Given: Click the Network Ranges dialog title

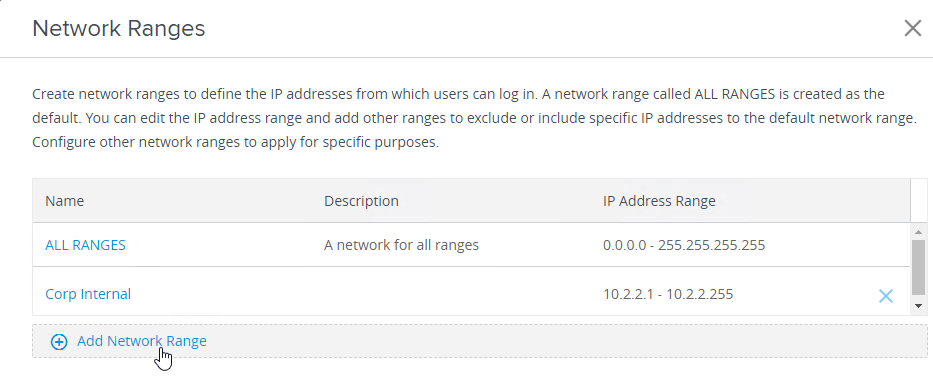Looking at the screenshot, I should (118, 29).
